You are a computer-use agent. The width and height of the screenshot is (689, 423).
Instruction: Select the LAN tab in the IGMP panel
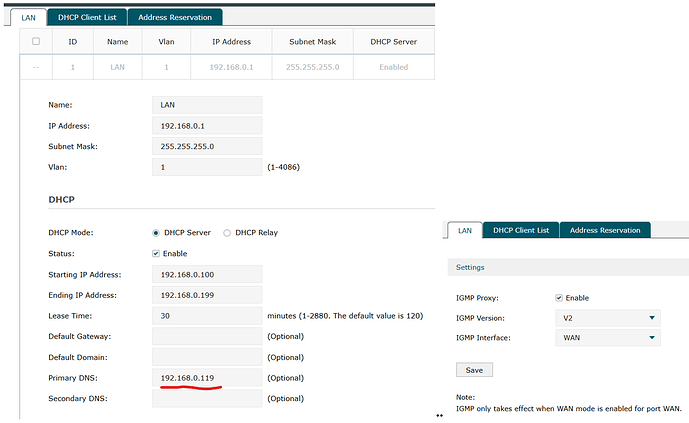(x=464, y=231)
